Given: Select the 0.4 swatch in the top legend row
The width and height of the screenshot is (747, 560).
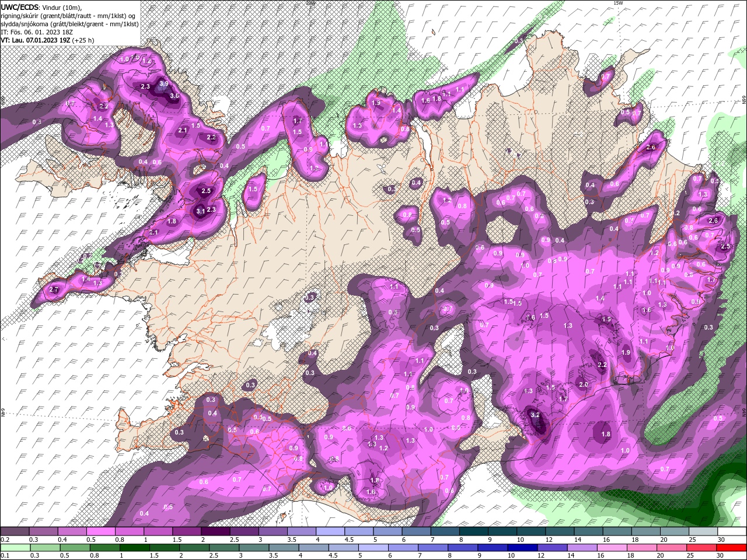Looking at the screenshot, I should 72,531.
